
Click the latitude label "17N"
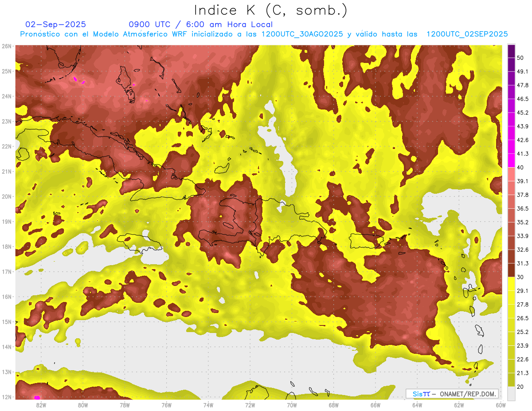click(x=7, y=271)
